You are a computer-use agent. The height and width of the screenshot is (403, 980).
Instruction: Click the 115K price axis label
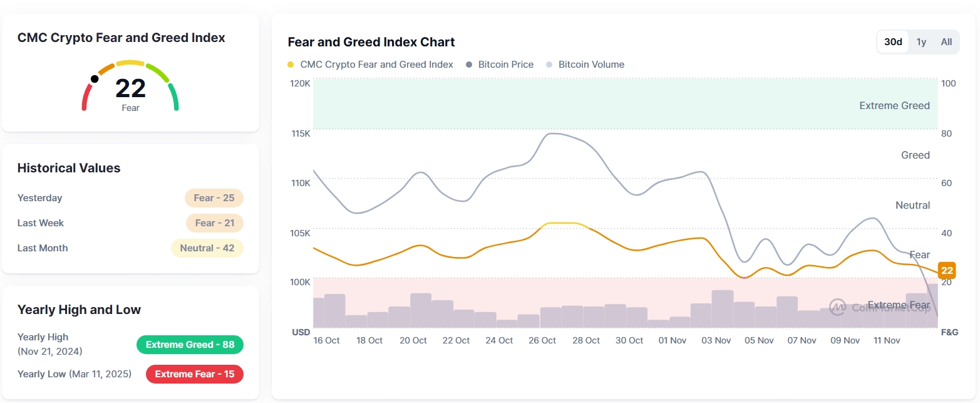tap(299, 133)
